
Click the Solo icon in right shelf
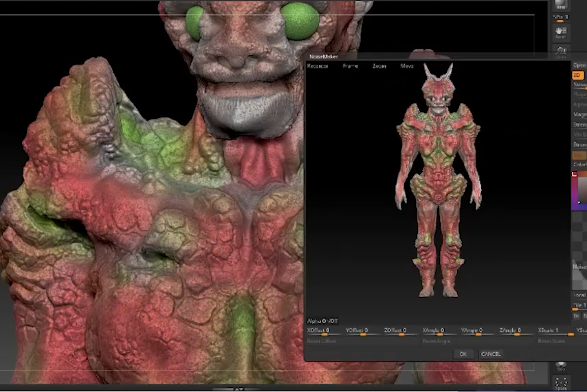coord(561,366)
